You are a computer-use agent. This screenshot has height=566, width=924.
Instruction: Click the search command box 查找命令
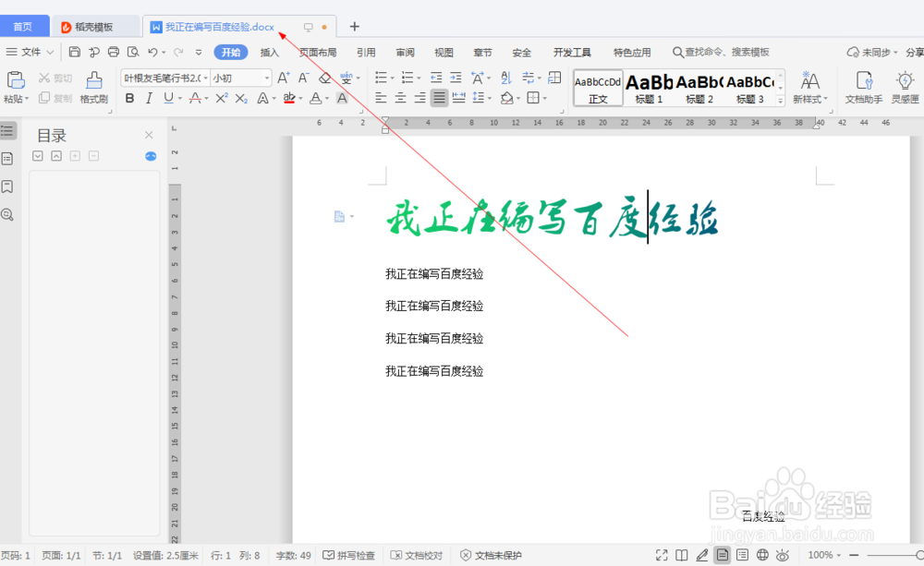pyautogui.click(x=722, y=53)
